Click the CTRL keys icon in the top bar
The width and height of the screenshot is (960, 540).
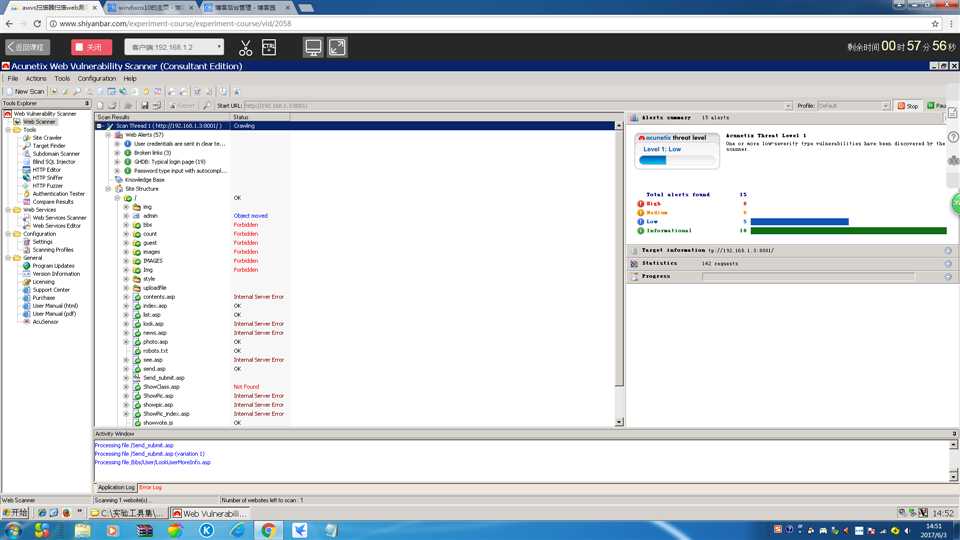coord(269,47)
